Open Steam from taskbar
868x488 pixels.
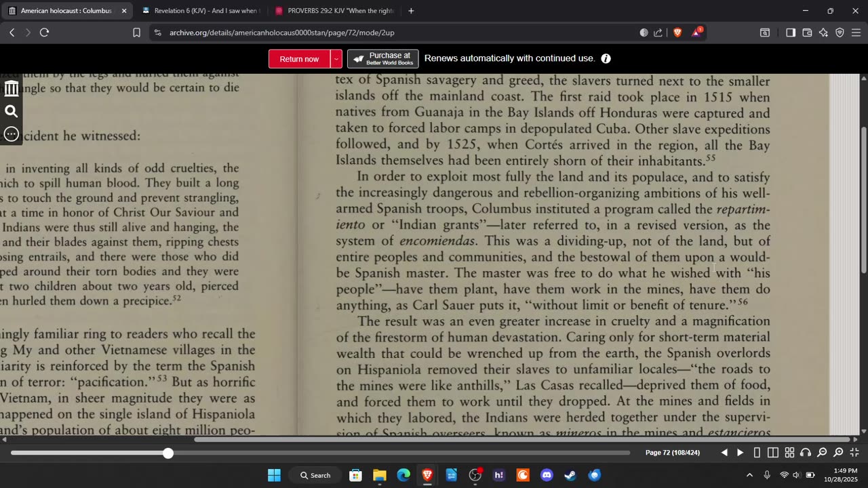coord(570,475)
